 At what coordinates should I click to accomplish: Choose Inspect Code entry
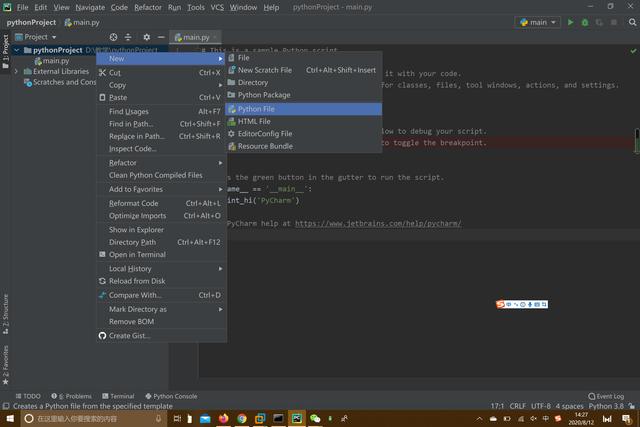coord(161,149)
